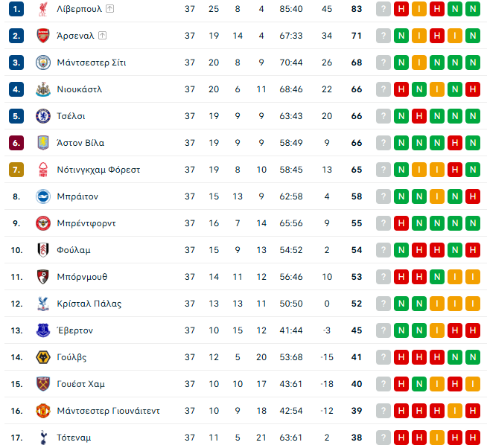Click the Arsenal club crest
This screenshot has height=448, width=487.
pyautogui.click(x=43, y=36)
